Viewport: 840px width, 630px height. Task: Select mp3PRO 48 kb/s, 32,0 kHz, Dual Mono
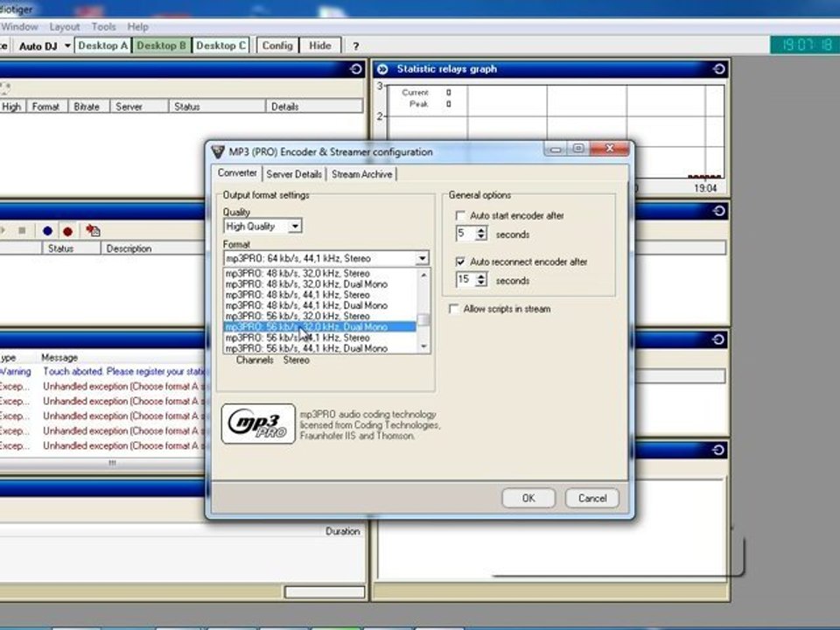(320, 283)
